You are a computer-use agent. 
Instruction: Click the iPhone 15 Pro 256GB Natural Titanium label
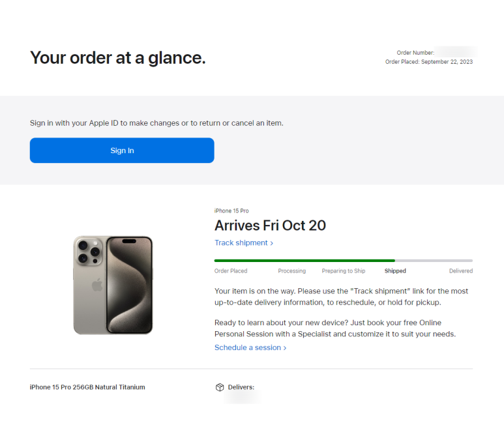tap(87, 387)
